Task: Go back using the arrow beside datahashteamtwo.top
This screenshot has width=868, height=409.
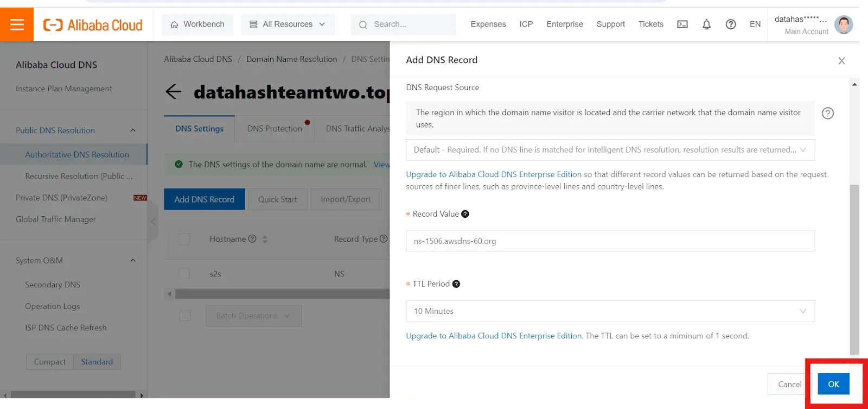Action: pos(174,91)
